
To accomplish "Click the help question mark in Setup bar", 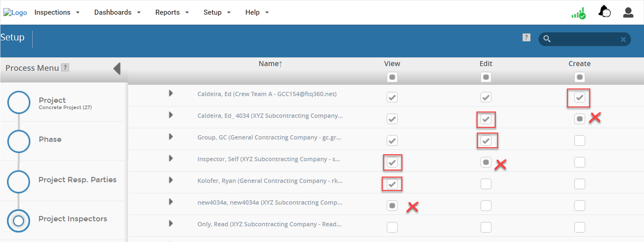I will (x=527, y=37).
